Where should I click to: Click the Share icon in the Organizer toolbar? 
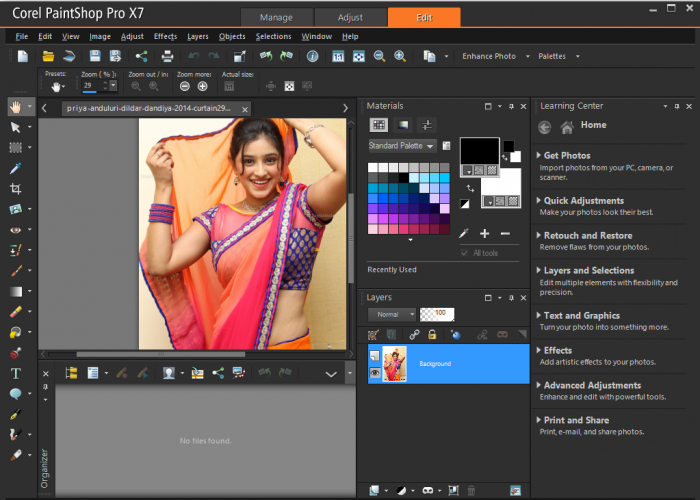pyautogui.click(x=217, y=373)
